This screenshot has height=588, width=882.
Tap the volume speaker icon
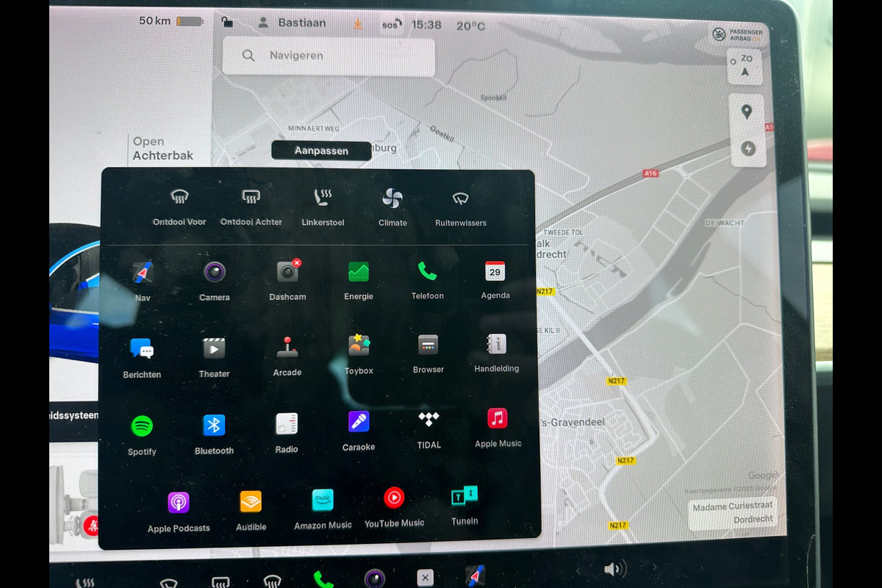(x=614, y=568)
